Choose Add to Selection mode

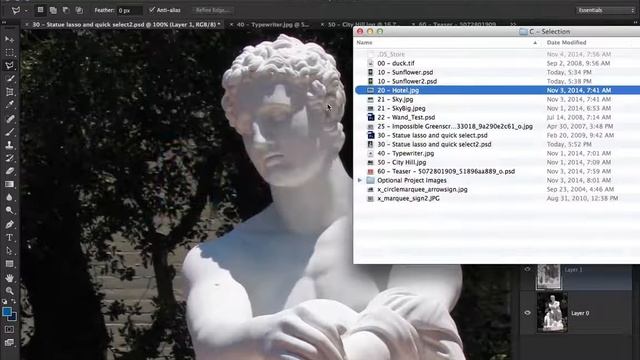(x=53, y=10)
